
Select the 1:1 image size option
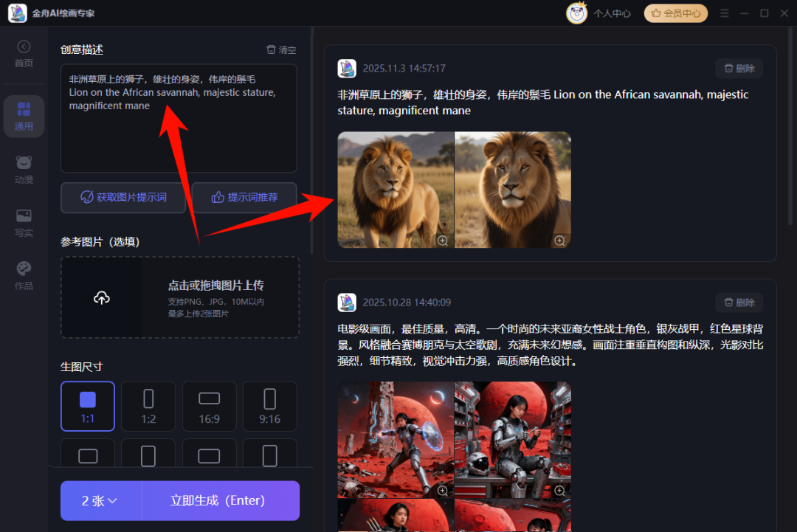pyautogui.click(x=87, y=406)
